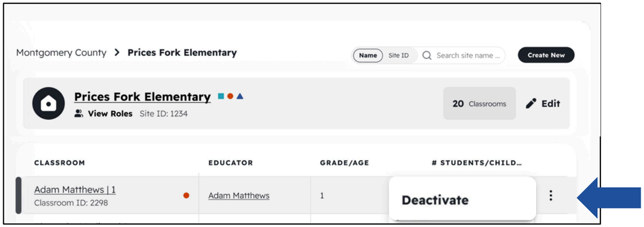644x227 pixels.
Task: Click the blue triangle marker icon
Action: tap(240, 97)
